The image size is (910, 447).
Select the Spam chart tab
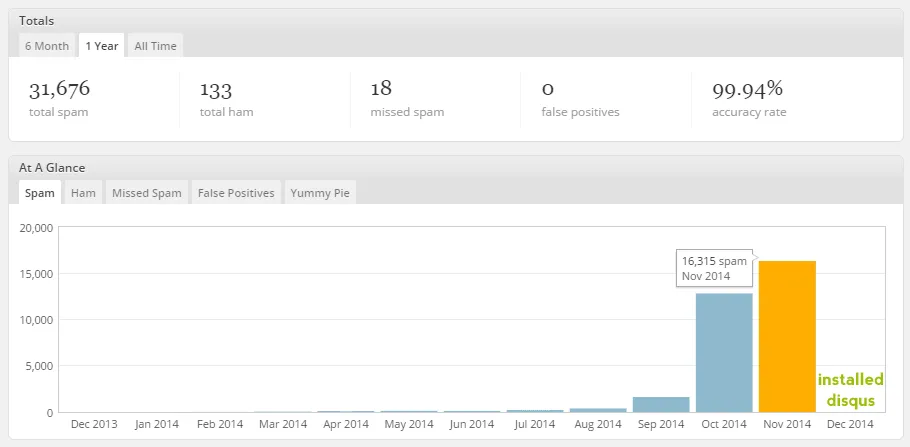(40, 192)
